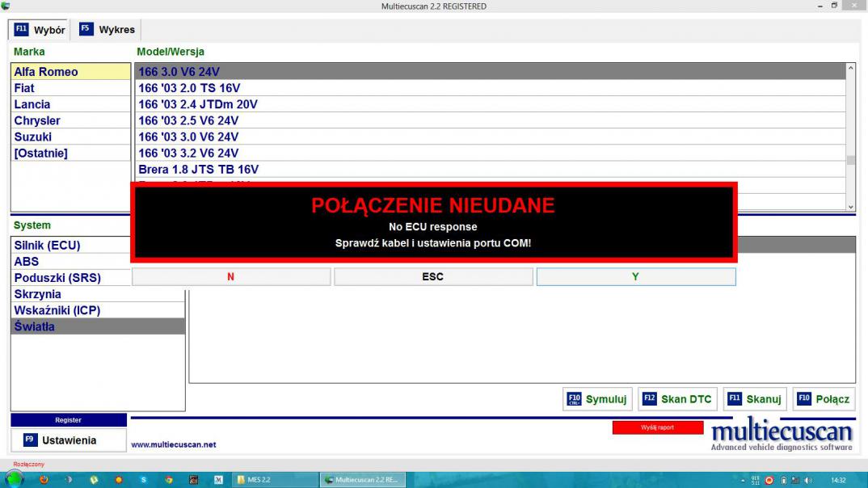Open the Wykres tab
This screenshot has height=488, width=868.
click(107, 30)
